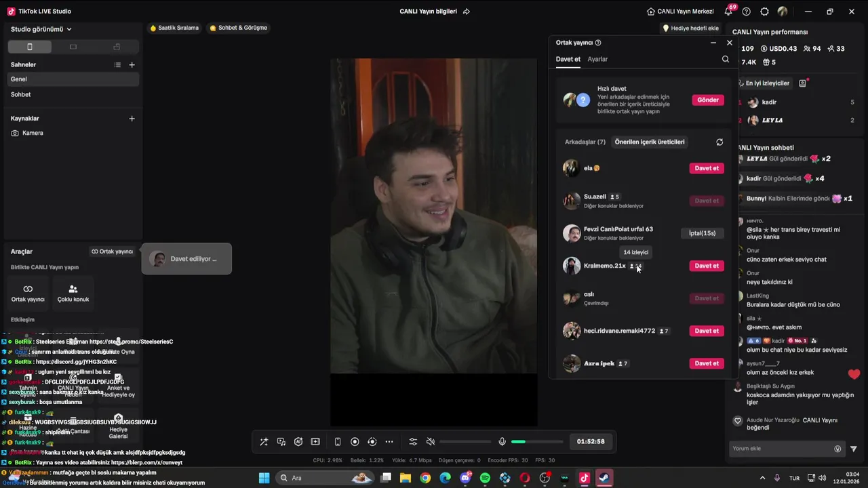Click the phone orientation icon in bottom toolbar

click(338, 442)
